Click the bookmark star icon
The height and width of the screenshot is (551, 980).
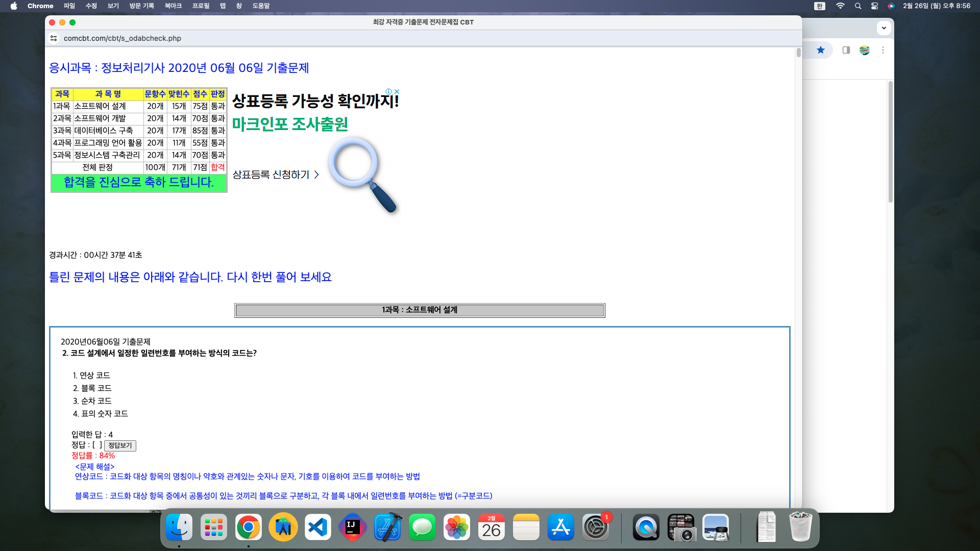820,50
